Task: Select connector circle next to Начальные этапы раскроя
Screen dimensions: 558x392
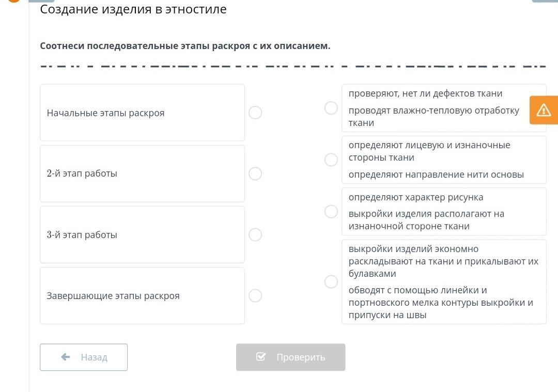Action: pos(255,113)
